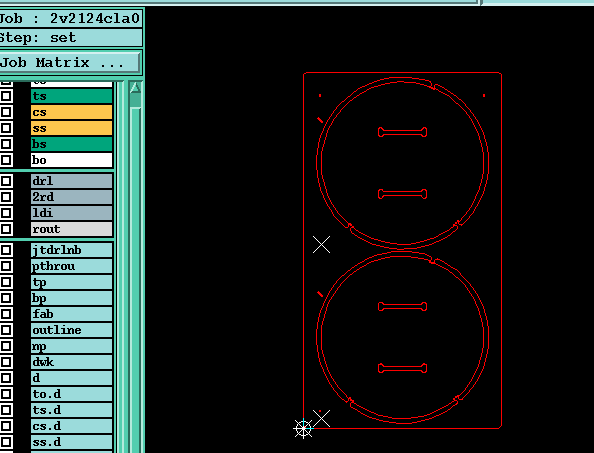Select the ldi layer entry
Viewport: 594px width, 453px height.
coord(72,213)
